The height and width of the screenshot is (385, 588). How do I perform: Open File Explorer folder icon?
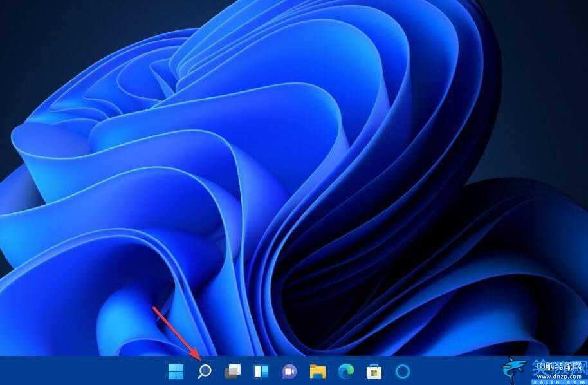[x=318, y=371]
